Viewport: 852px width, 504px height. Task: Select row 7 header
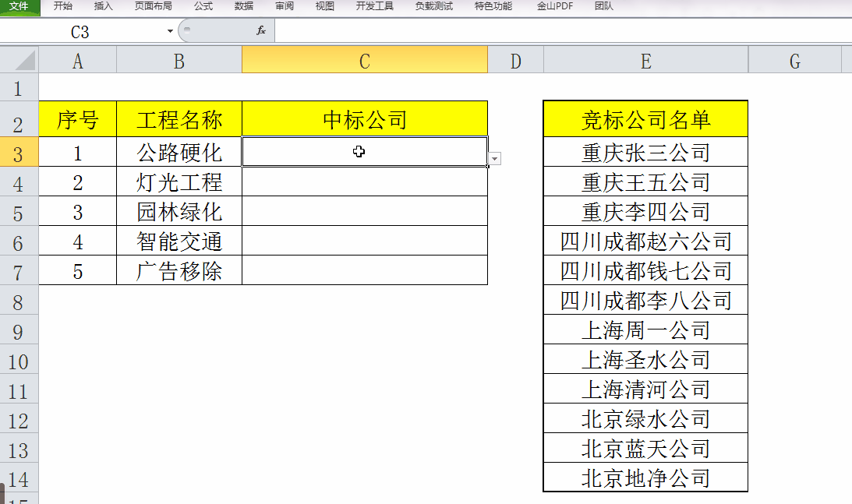[x=19, y=272]
